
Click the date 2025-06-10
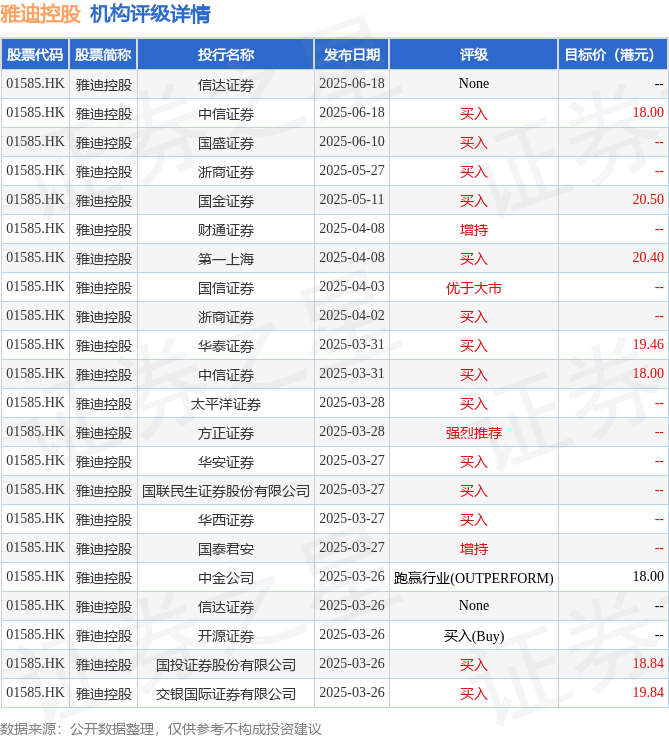(352, 141)
